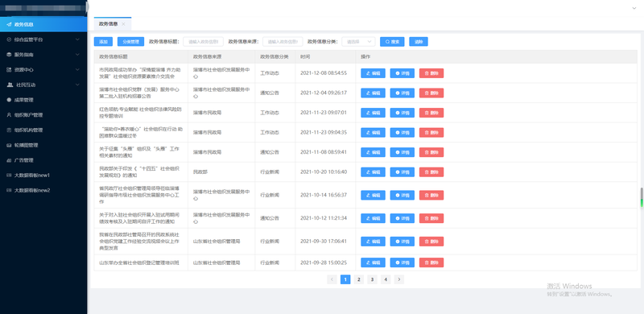View details of the 2021-09-30 17:06:41 row

pyautogui.click(x=402, y=242)
